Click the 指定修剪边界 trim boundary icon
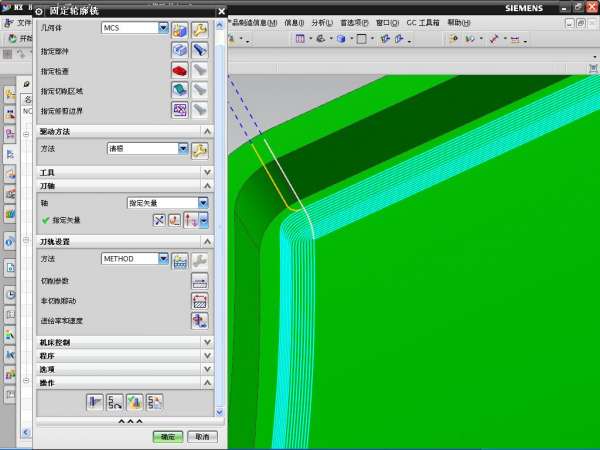600x450 pixels. 180,110
